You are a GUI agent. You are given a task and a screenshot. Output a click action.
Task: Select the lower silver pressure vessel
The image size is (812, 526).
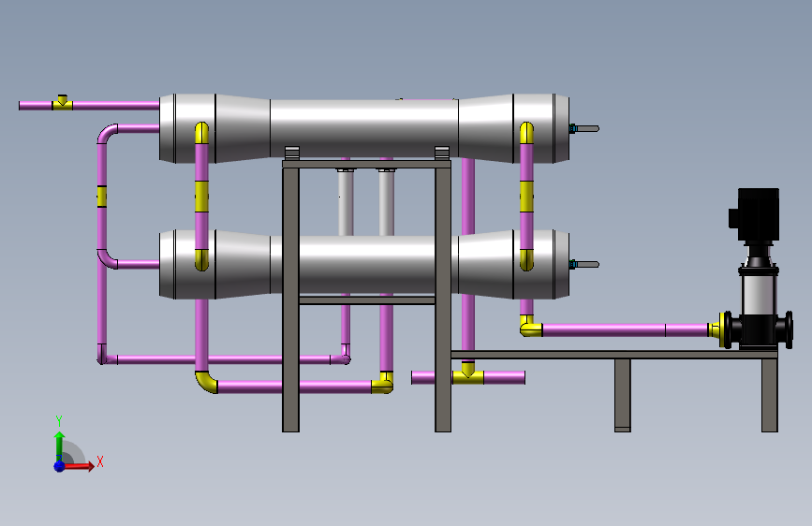coord(364,265)
